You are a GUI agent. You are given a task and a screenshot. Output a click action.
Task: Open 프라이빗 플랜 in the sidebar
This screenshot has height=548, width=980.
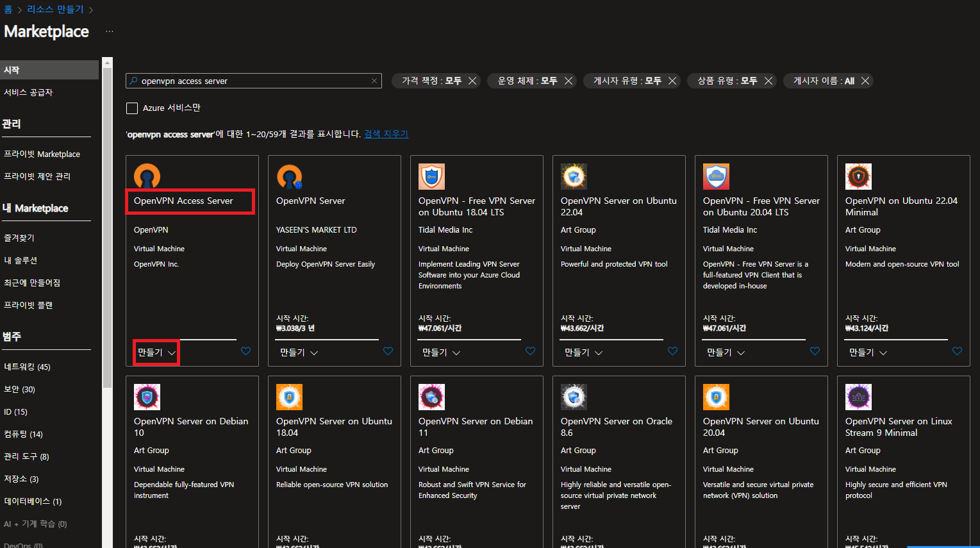pyautogui.click(x=28, y=305)
